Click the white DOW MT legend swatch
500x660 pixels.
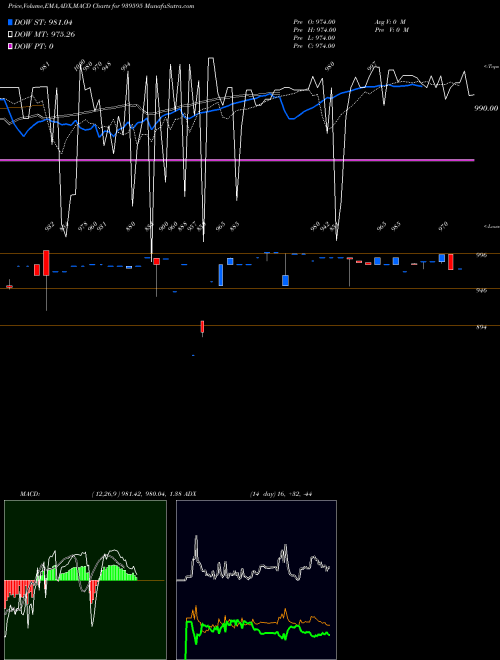coord(10,34)
